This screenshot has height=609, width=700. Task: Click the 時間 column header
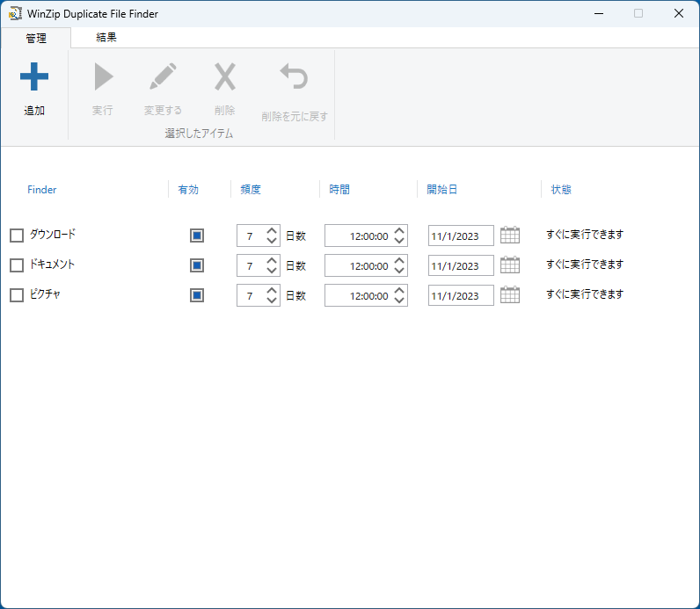pos(339,190)
